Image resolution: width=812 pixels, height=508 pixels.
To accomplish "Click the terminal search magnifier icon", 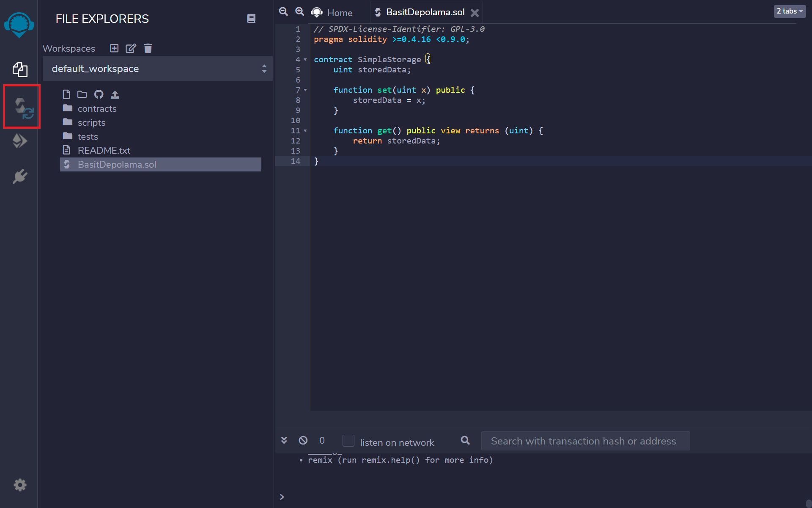I will (465, 440).
